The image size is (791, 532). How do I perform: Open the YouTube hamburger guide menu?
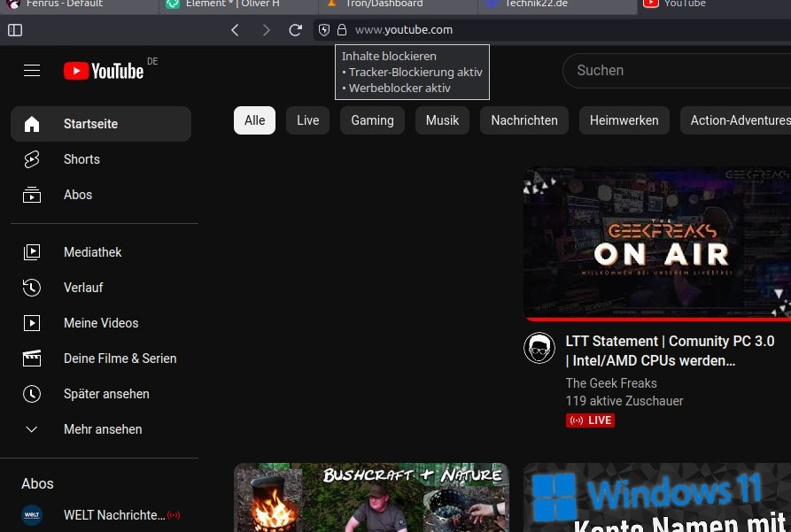tap(32, 71)
